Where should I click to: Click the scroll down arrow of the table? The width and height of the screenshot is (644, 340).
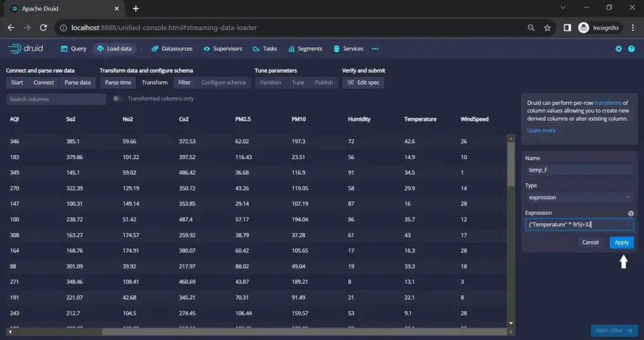click(511, 324)
